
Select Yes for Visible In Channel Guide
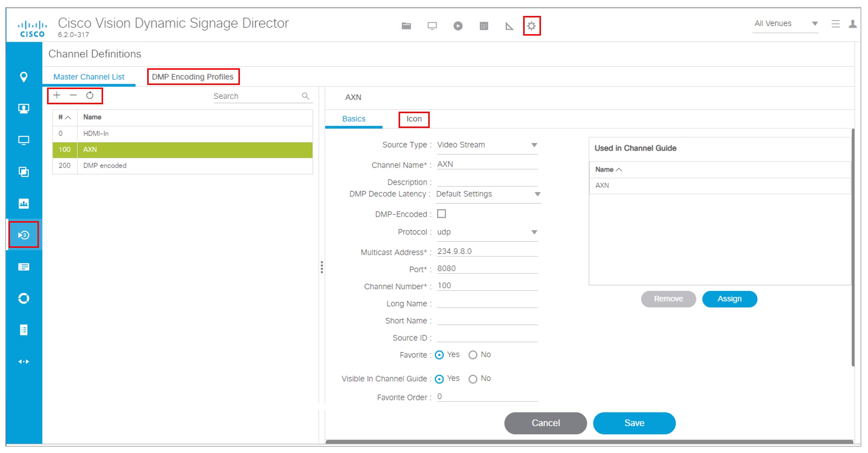click(x=439, y=379)
